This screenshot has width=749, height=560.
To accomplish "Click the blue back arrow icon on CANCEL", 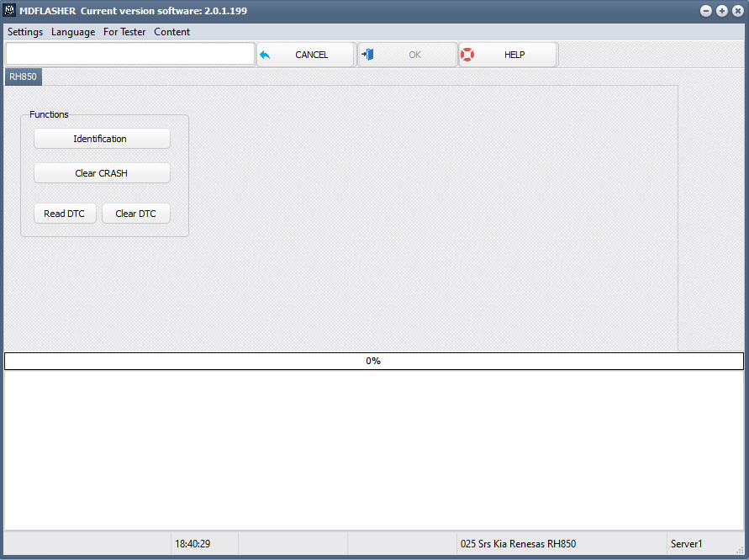I will click(x=265, y=55).
